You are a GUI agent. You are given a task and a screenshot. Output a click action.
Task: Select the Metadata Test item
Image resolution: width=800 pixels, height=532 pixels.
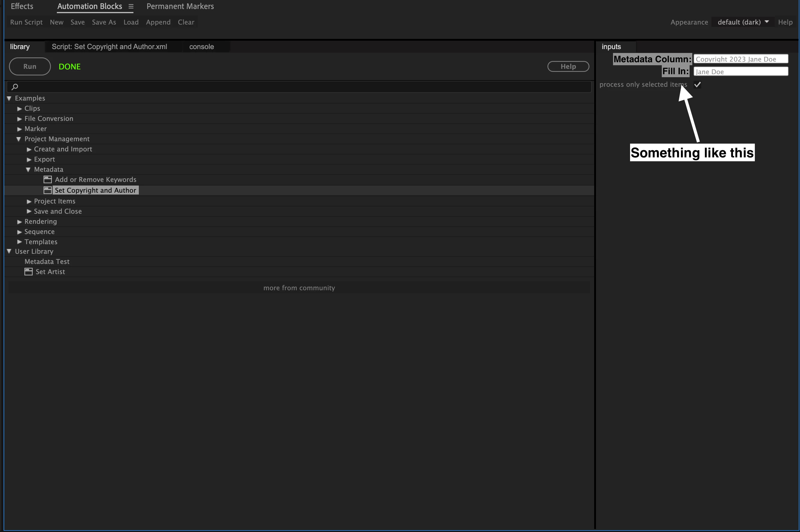click(x=47, y=262)
